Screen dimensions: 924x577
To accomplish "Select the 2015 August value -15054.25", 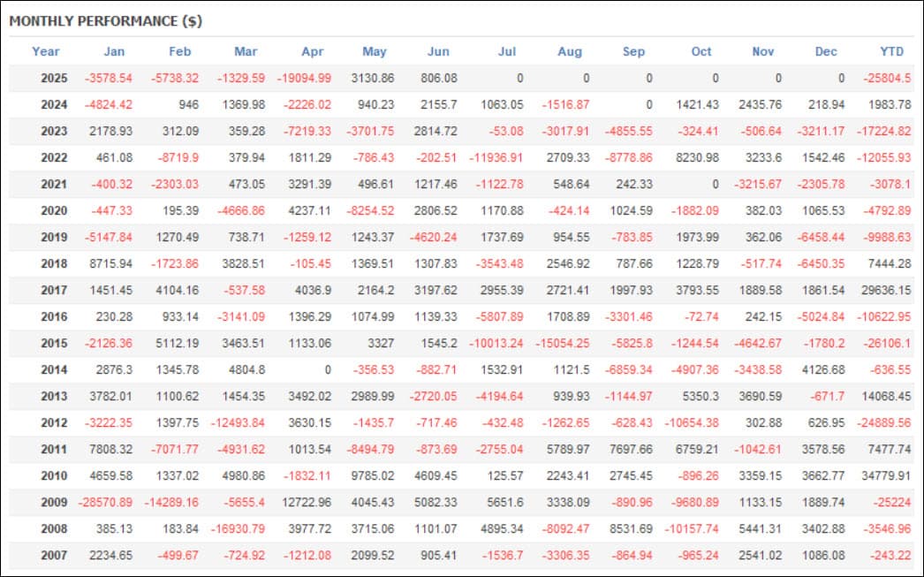I will click(x=562, y=343).
